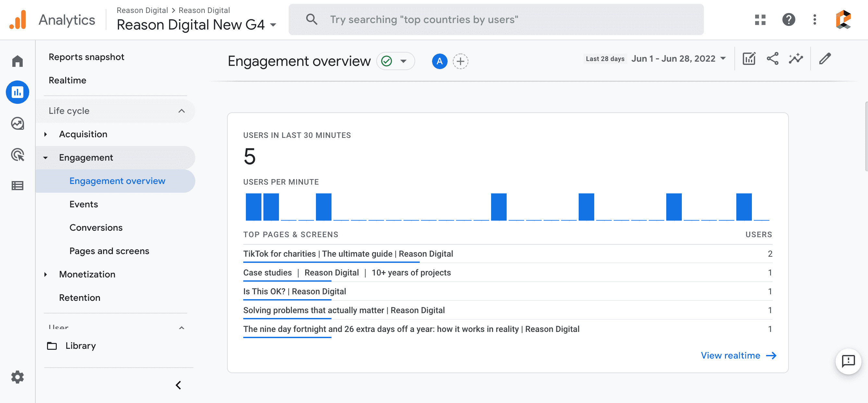The width and height of the screenshot is (868, 403).
Task: Click the search magnifier icon
Action: pos(312,19)
